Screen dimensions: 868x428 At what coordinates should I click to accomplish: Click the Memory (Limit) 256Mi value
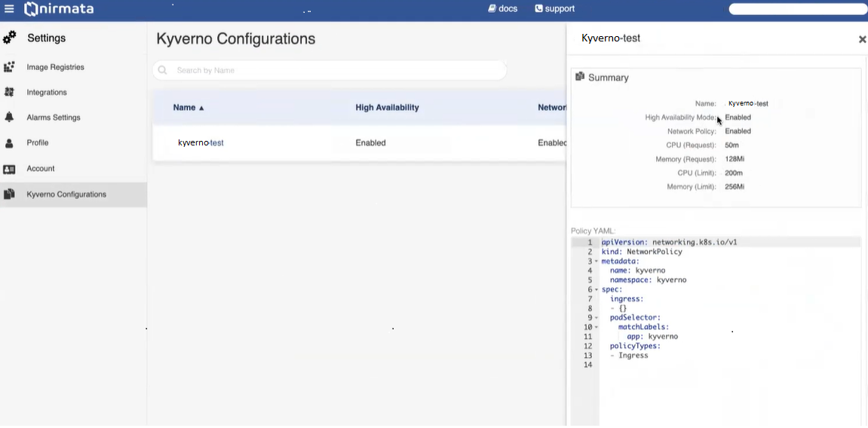pos(735,186)
